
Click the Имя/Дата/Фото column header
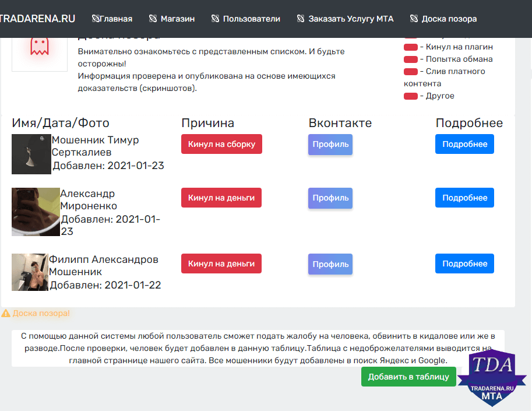pos(61,123)
